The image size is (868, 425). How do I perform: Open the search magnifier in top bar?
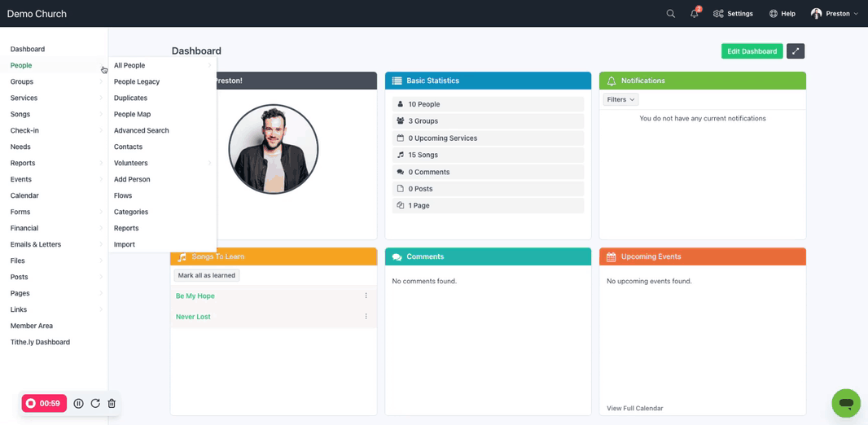pos(670,14)
